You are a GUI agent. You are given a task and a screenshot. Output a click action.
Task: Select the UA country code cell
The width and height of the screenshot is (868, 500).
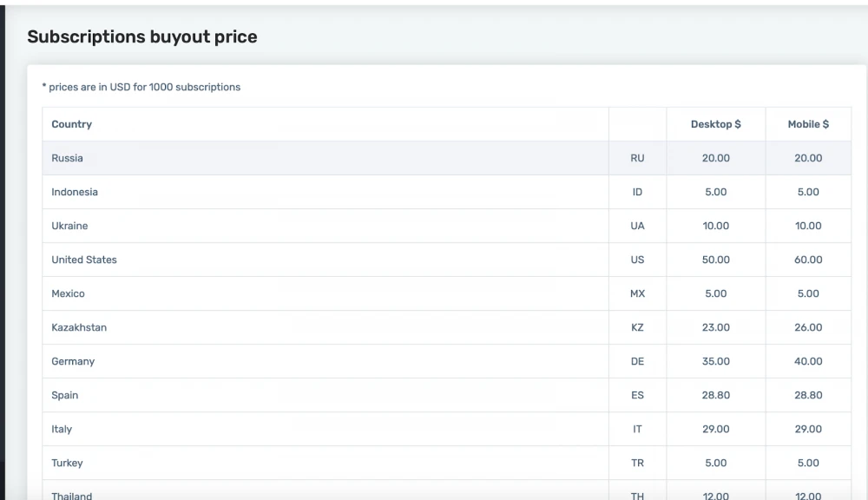(638, 226)
